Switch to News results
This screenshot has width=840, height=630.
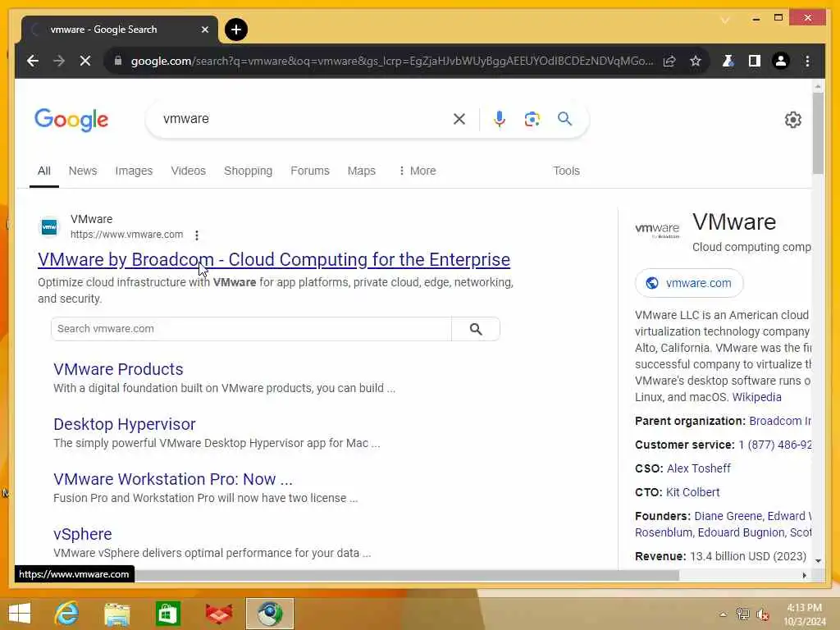click(x=83, y=171)
